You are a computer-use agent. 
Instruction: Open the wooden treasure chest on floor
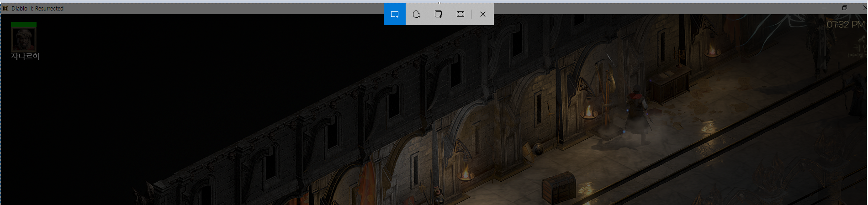(559, 188)
